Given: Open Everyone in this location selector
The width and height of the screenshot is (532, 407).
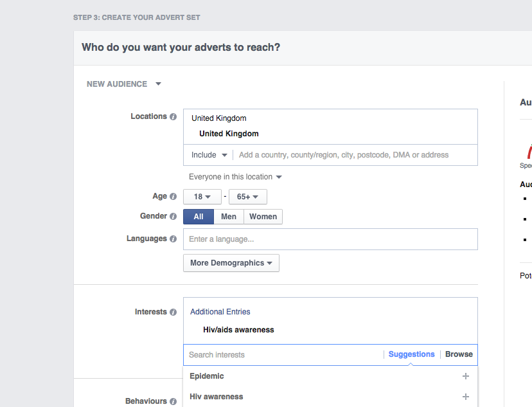Looking at the screenshot, I should [235, 177].
